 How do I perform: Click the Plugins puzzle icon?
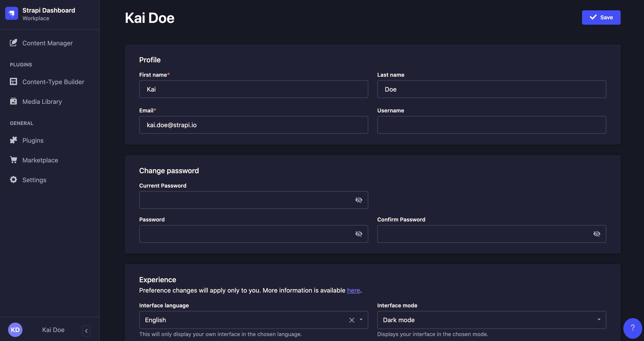[x=13, y=140]
